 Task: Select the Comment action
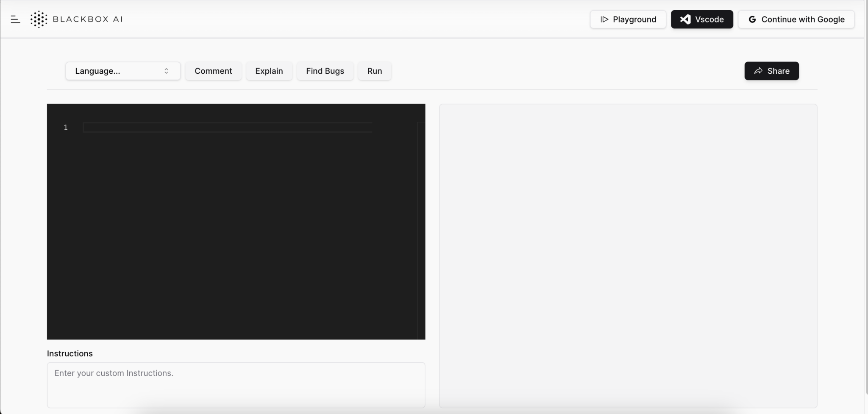[213, 71]
